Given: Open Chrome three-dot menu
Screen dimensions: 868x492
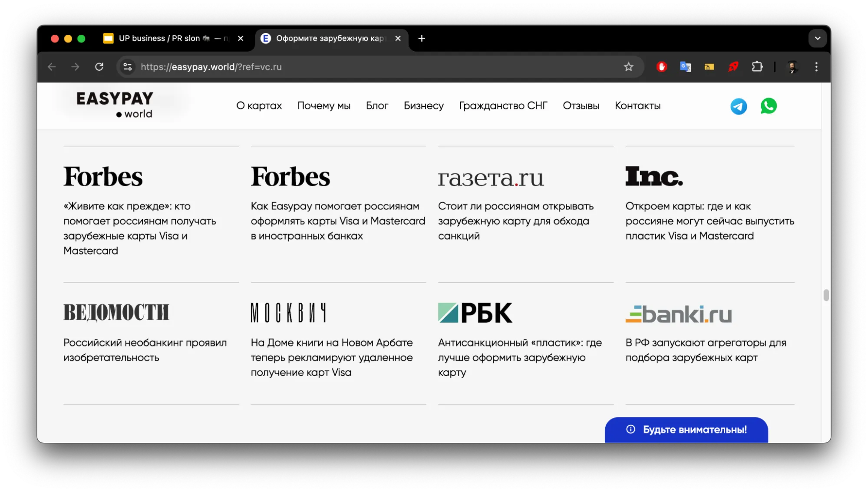Looking at the screenshot, I should 816,67.
